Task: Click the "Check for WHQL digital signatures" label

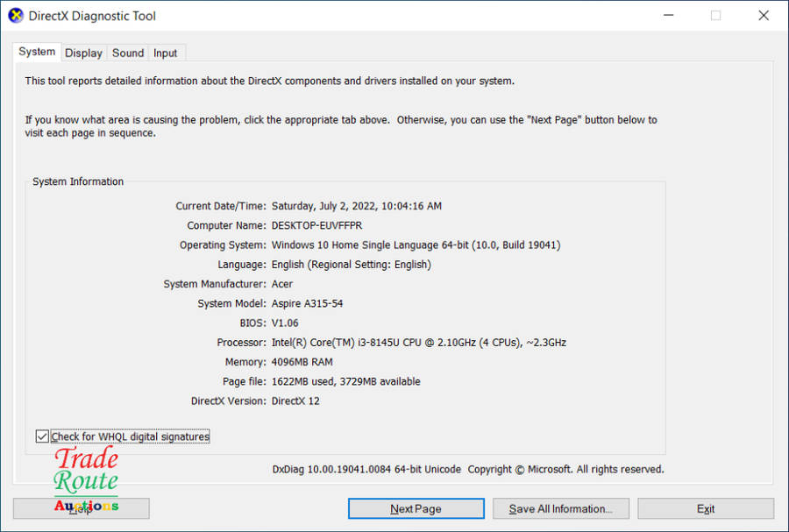Action: (x=130, y=436)
